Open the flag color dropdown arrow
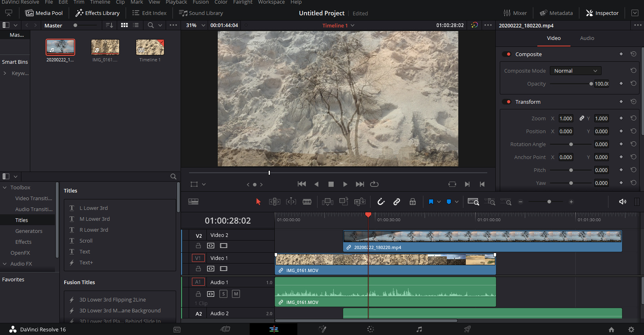This screenshot has width=644, height=335. (439, 202)
